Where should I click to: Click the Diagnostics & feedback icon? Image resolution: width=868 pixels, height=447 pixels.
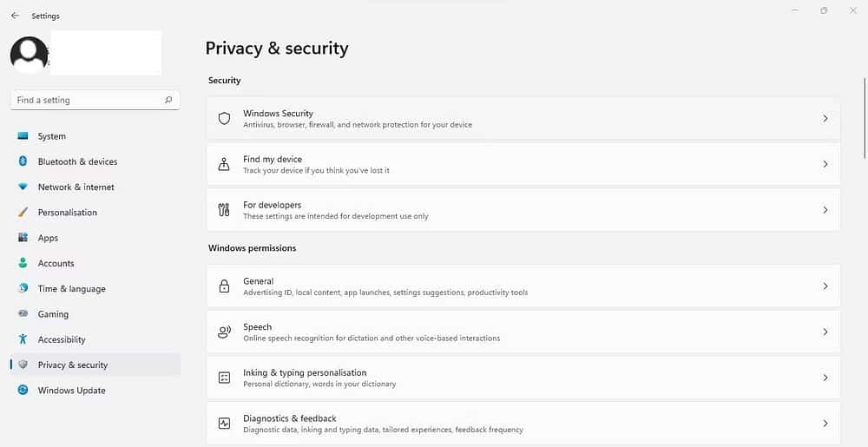pyautogui.click(x=224, y=424)
